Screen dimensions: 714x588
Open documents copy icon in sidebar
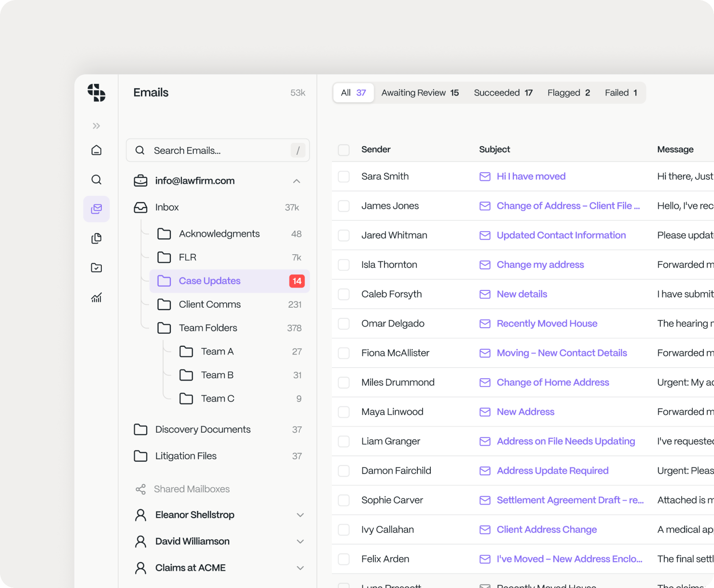[x=96, y=238]
